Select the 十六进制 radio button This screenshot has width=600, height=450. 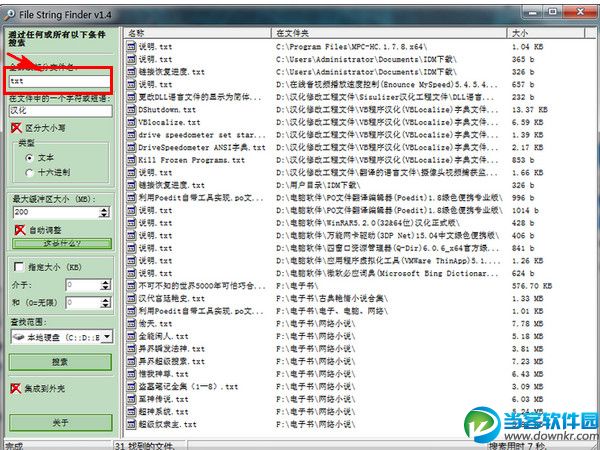(29, 173)
